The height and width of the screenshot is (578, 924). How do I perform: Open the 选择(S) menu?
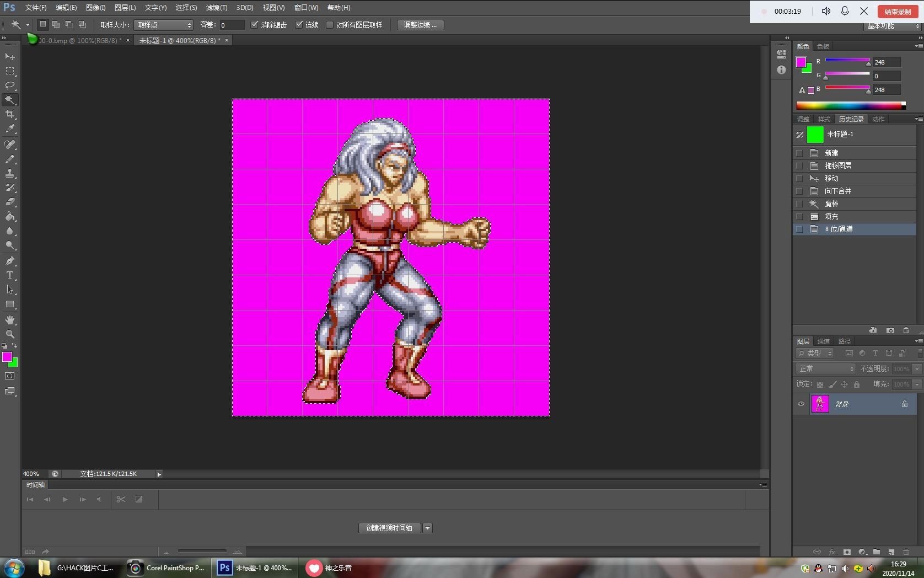186,8
